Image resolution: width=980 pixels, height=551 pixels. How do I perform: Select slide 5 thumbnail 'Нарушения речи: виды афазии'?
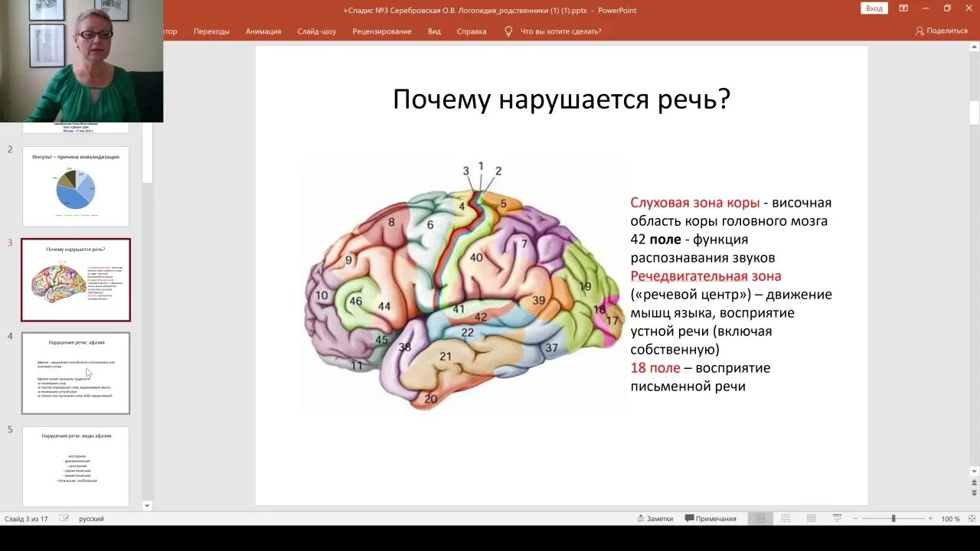76,466
